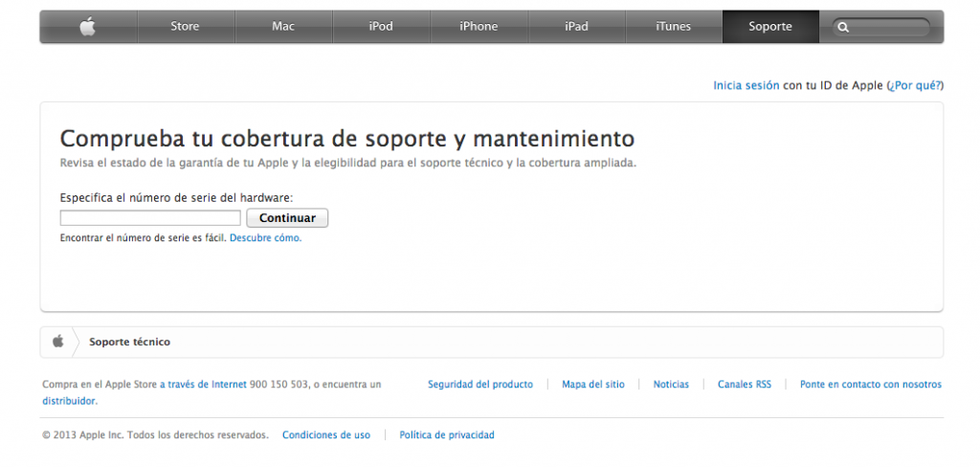The height and width of the screenshot is (467, 980).
Task: Click Ponte en contacto con nosotros
Action: click(x=871, y=385)
